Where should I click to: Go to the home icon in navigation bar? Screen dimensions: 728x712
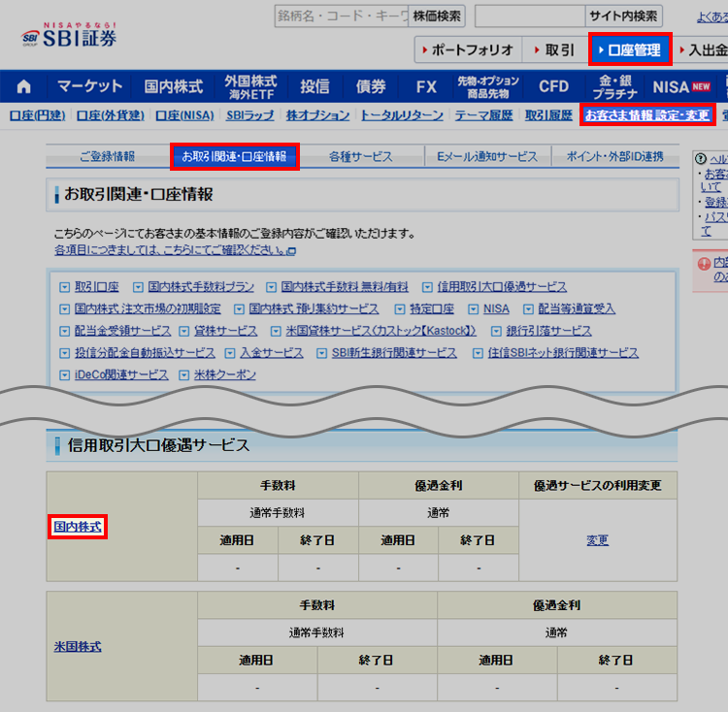pos(23,86)
